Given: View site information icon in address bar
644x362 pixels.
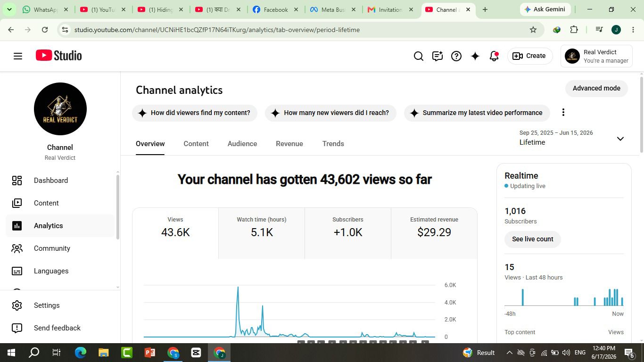Looking at the screenshot, I should pyautogui.click(x=65, y=30).
